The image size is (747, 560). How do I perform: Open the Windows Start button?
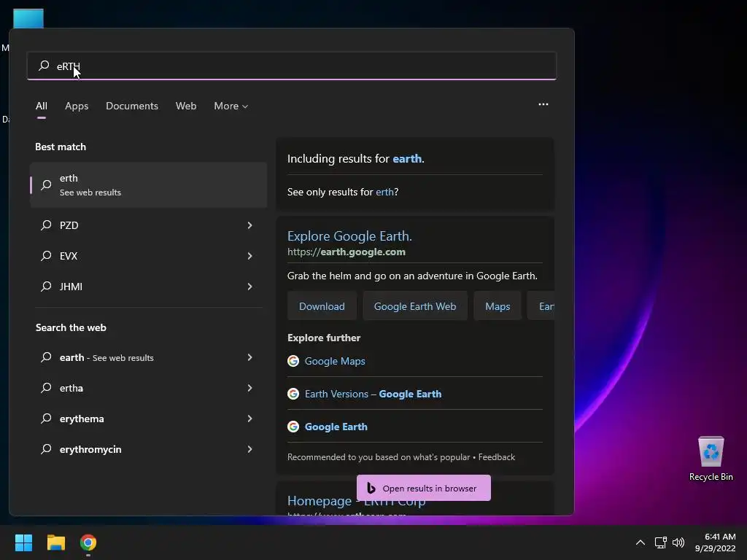pos(23,542)
